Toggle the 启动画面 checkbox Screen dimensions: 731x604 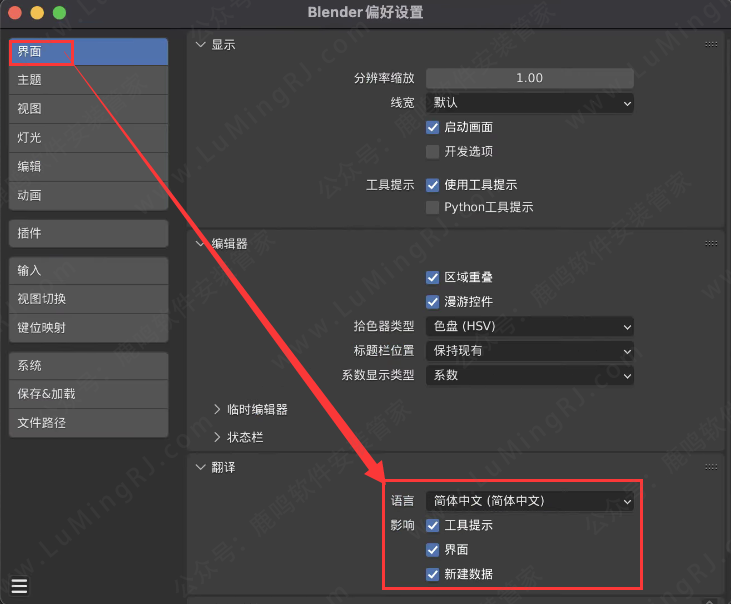coord(433,127)
